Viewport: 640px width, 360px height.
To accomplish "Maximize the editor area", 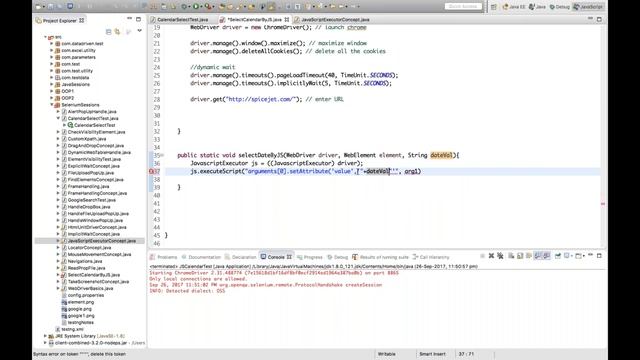I will click(599, 19).
